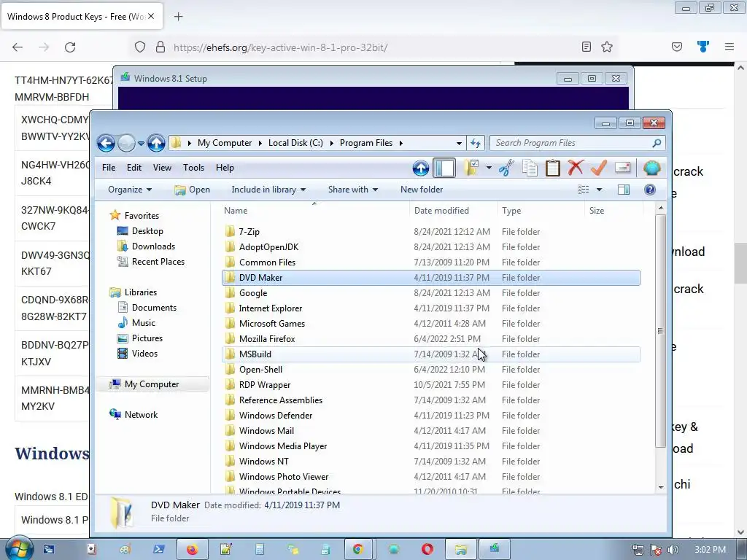The width and height of the screenshot is (747, 560).
Task: Select the Open-Shell folder
Action: click(x=430, y=370)
